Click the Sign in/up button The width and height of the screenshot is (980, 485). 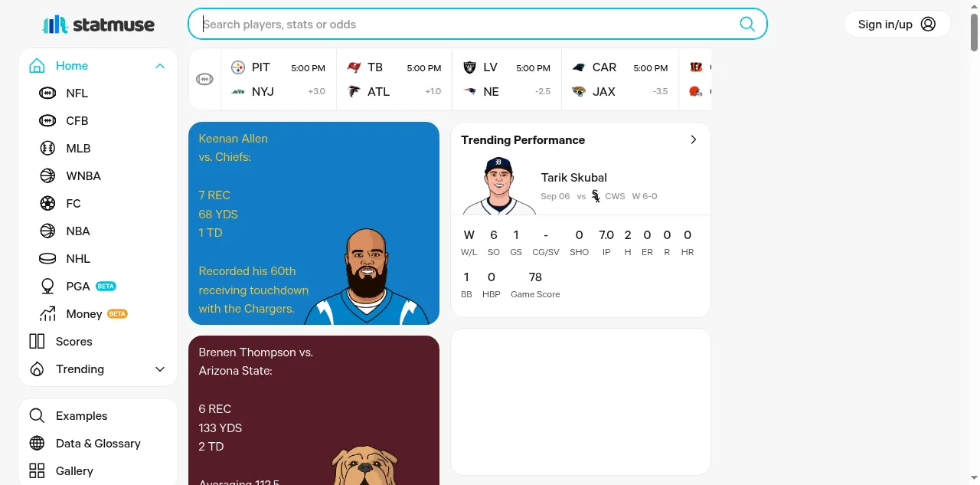click(x=897, y=25)
